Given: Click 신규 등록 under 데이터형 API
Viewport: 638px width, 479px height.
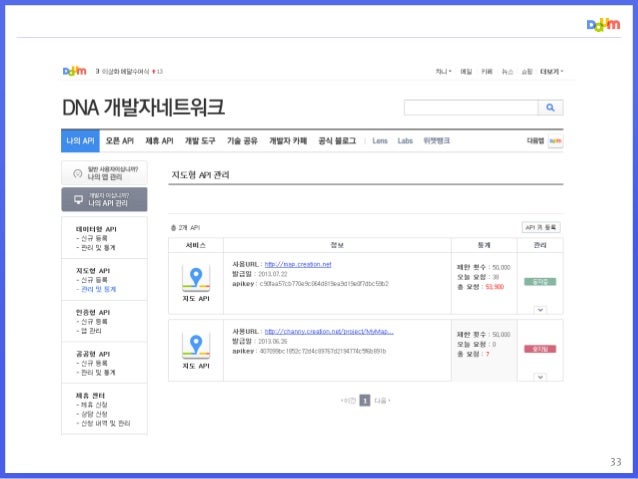Looking at the screenshot, I should pos(92,238).
